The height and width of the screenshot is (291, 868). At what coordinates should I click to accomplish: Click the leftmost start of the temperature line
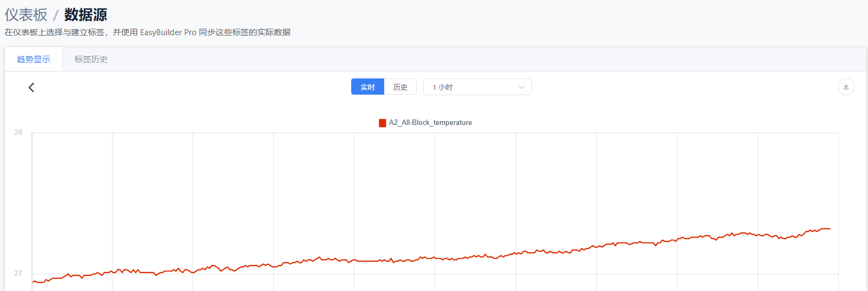34,282
